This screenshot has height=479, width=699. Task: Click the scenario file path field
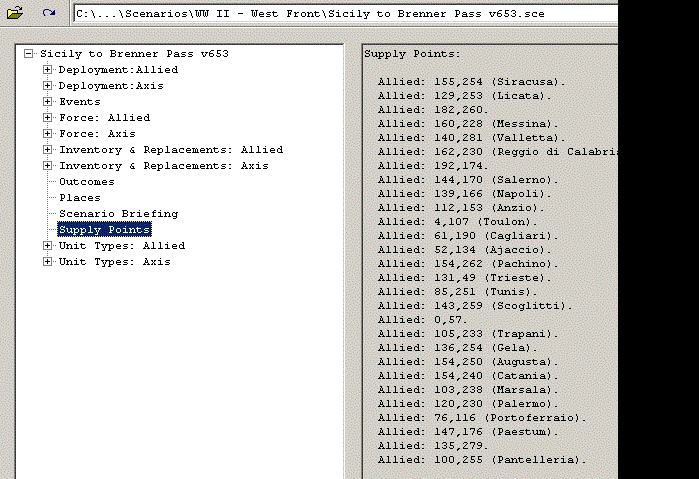346,13
